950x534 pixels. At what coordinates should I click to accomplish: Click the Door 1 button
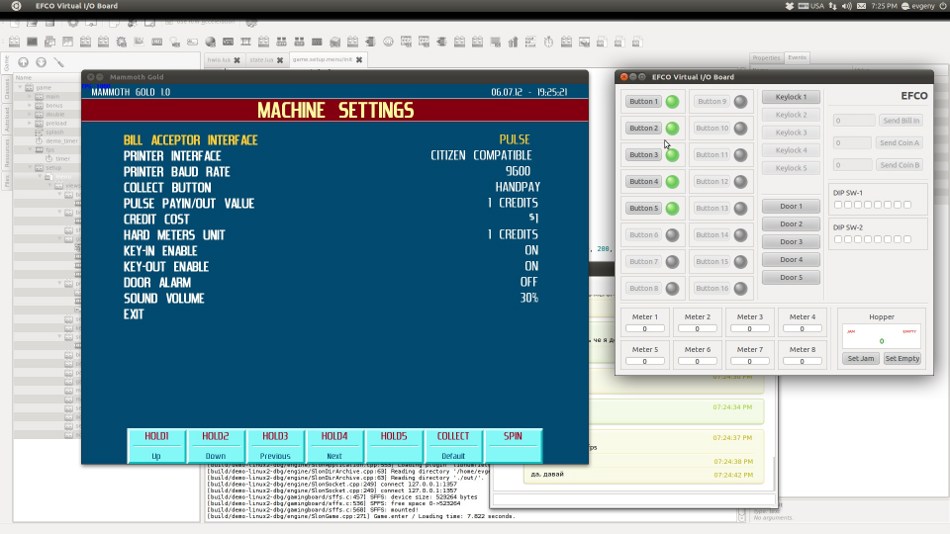click(x=791, y=207)
